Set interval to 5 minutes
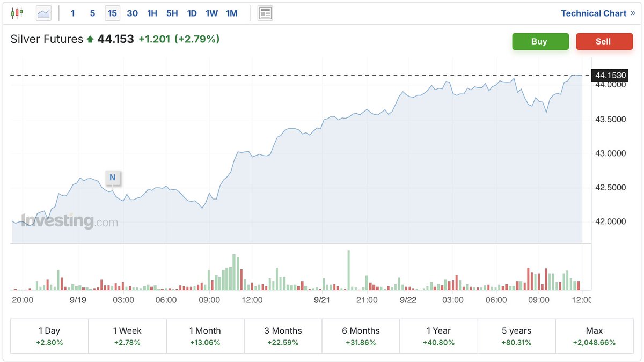 (92, 13)
